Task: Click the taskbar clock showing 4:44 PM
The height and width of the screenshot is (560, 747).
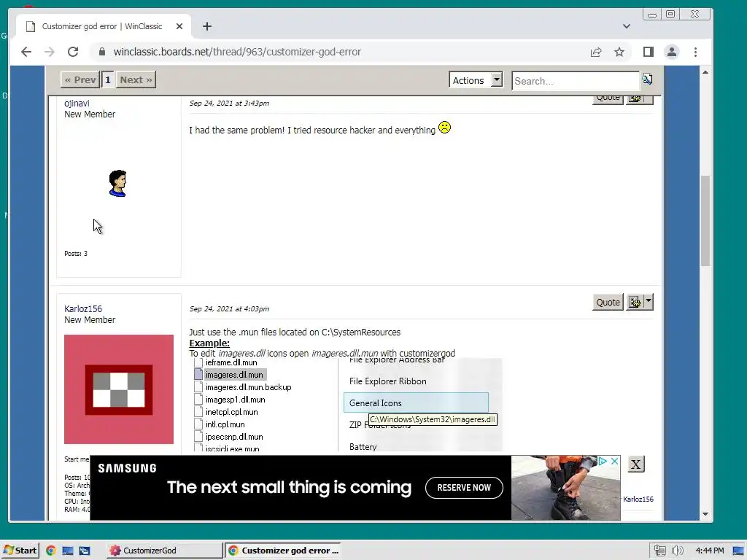Action: 709,551
